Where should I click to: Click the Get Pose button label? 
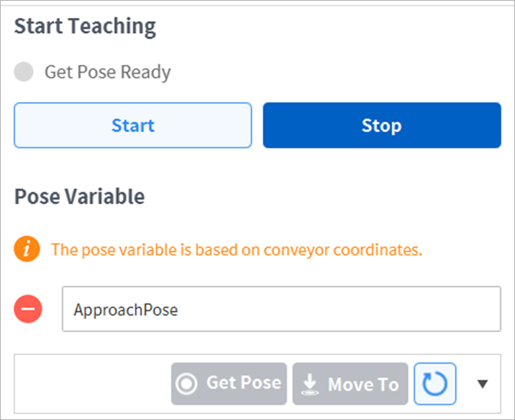[243, 383]
